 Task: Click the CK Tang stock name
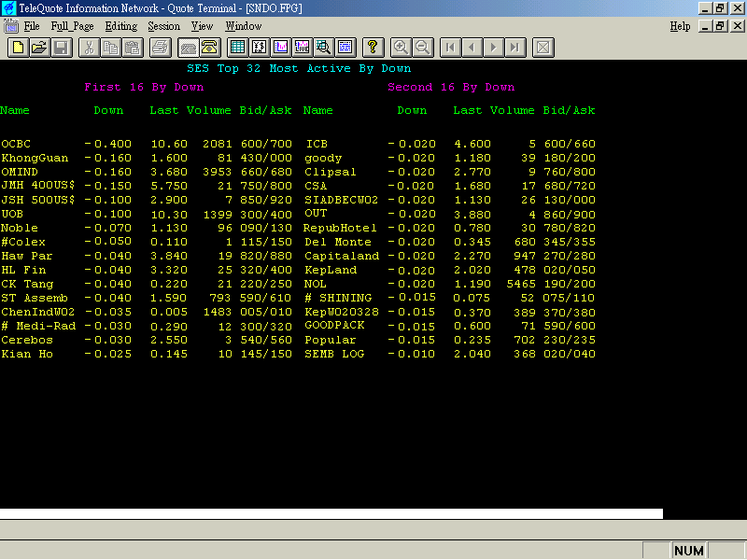27,285
